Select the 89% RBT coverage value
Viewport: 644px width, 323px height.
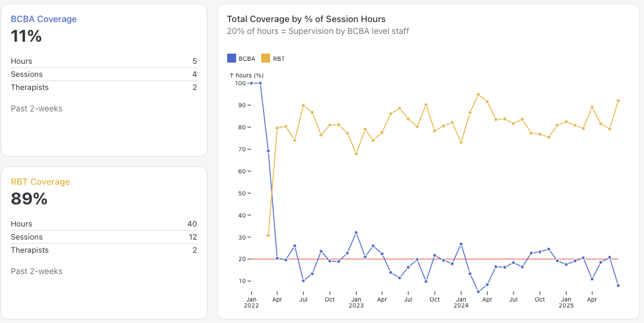(x=29, y=199)
